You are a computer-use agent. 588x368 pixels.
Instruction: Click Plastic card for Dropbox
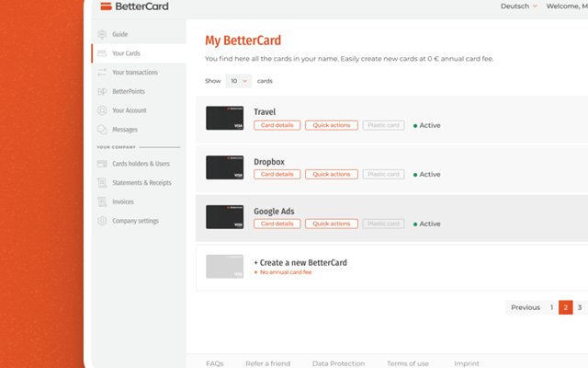pyautogui.click(x=383, y=174)
